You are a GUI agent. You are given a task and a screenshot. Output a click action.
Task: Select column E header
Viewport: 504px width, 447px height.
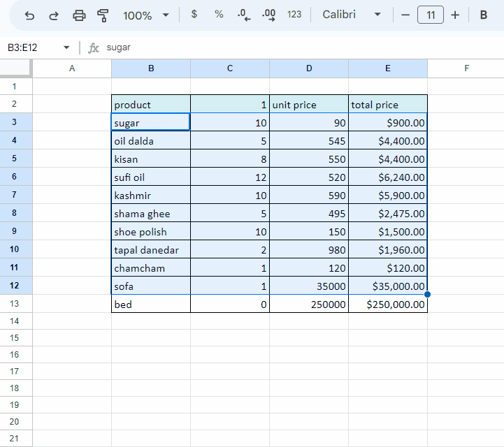[x=388, y=68]
